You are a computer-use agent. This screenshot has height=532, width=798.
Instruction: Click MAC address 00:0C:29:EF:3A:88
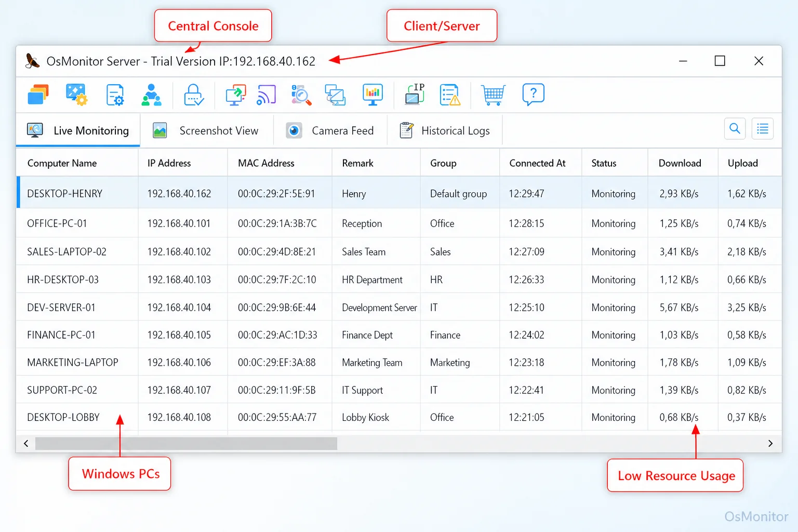[277, 363]
